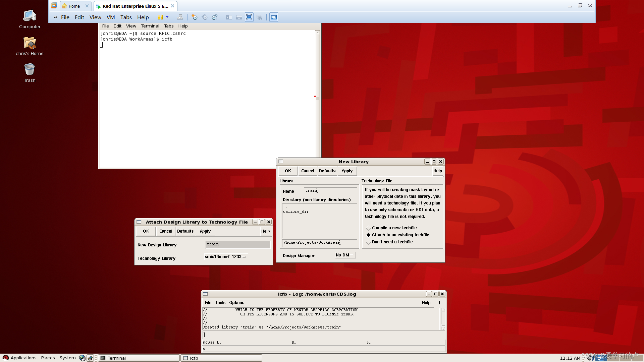Click the enter full screen icon

coord(249,17)
